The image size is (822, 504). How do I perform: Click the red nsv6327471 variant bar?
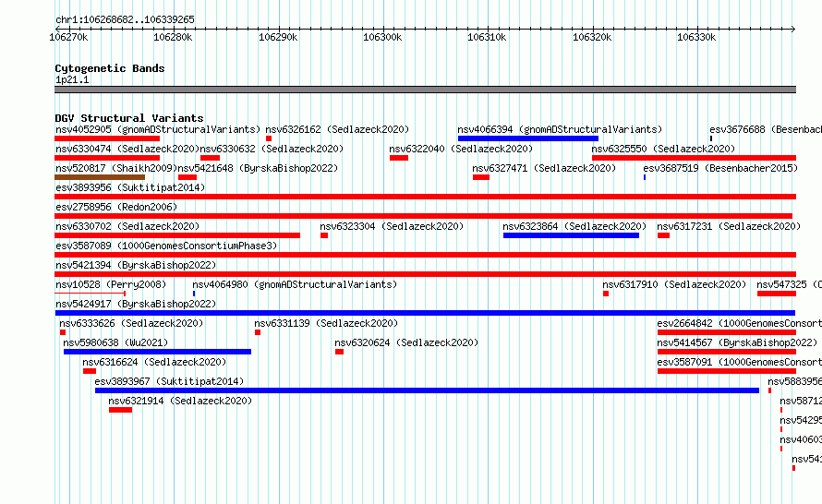tap(481, 177)
